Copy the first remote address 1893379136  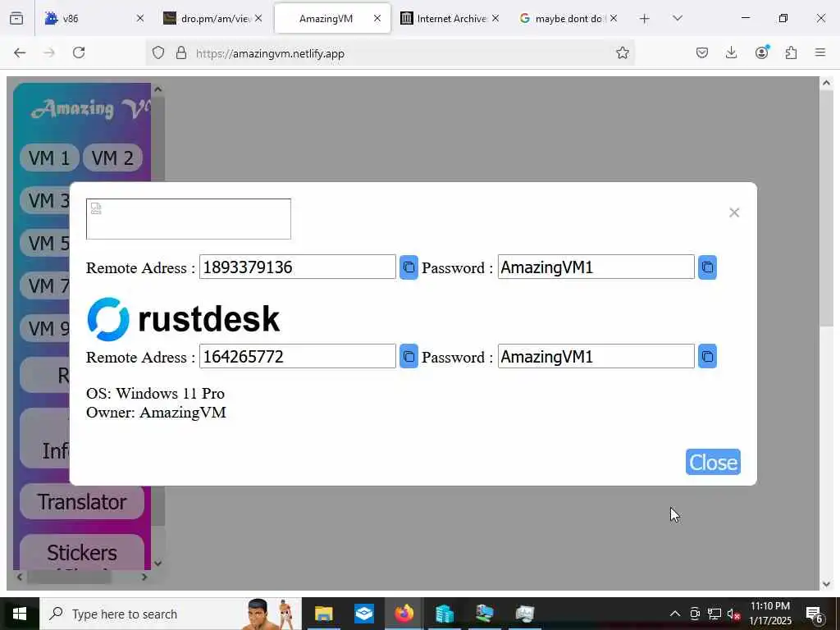tap(409, 267)
